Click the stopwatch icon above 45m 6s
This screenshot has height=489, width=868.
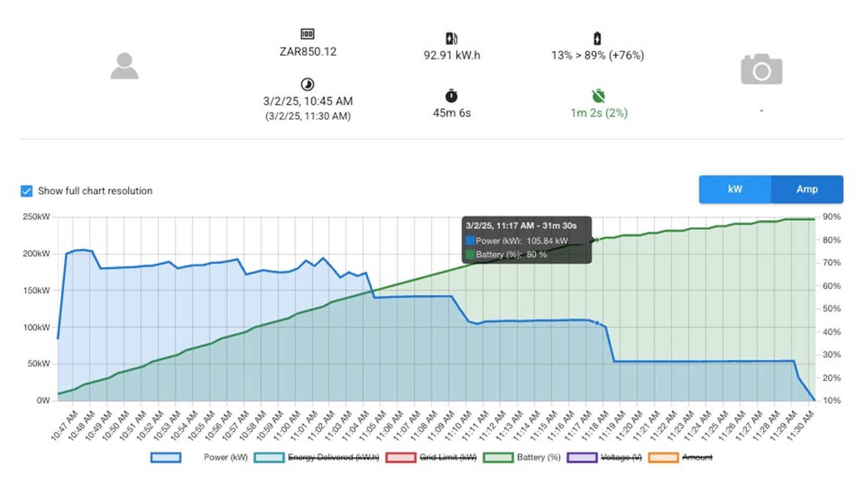pyautogui.click(x=451, y=95)
